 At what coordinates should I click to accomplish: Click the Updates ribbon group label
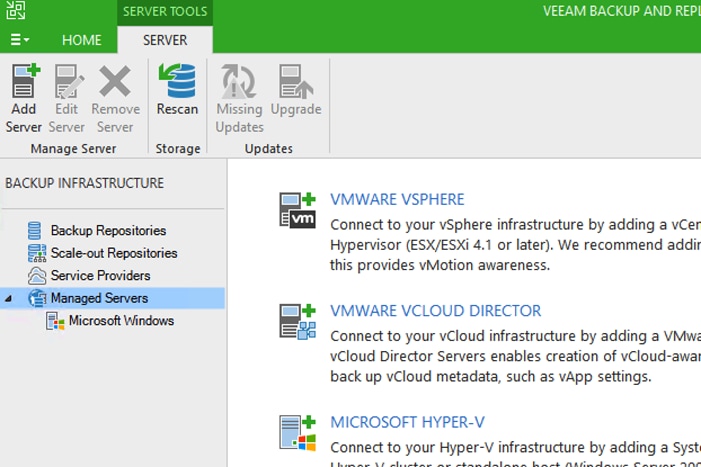pyautogui.click(x=269, y=148)
